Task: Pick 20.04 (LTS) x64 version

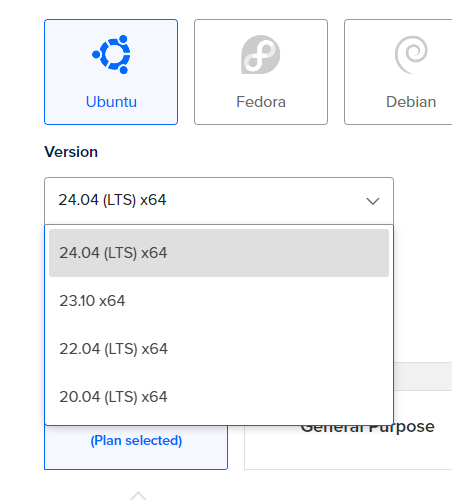Action: pos(219,397)
